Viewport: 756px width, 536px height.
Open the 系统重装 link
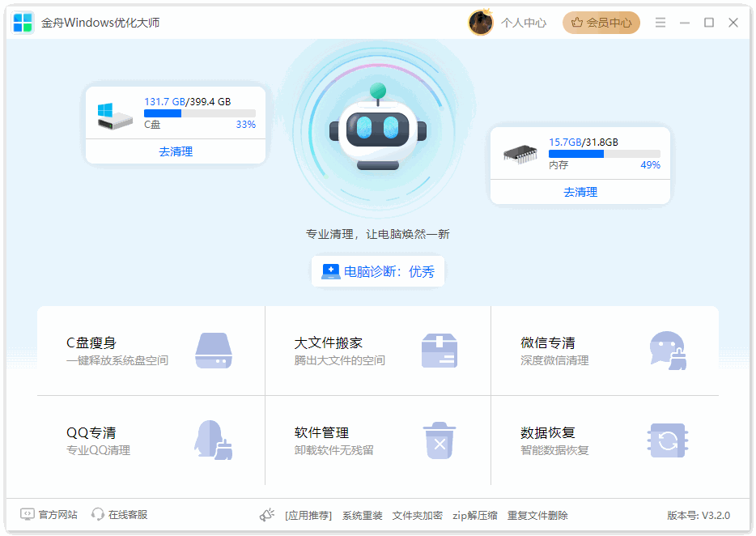(362, 516)
